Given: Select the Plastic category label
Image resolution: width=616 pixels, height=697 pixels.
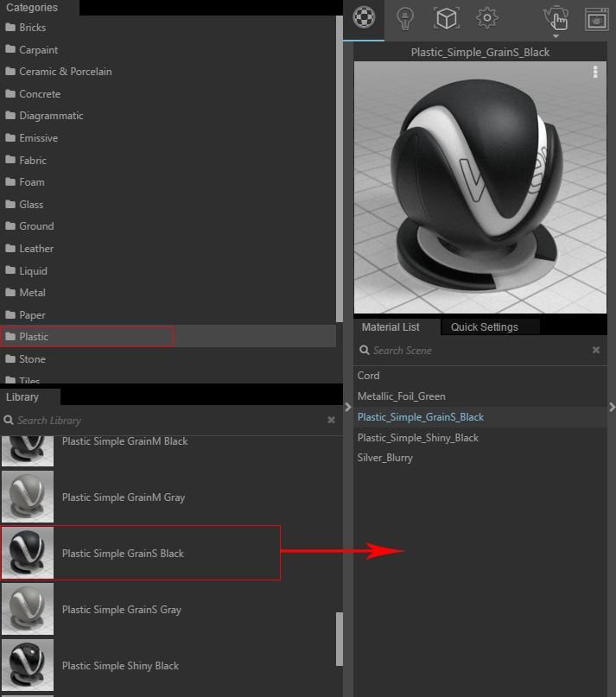Looking at the screenshot, I should [x=34, y=337].
